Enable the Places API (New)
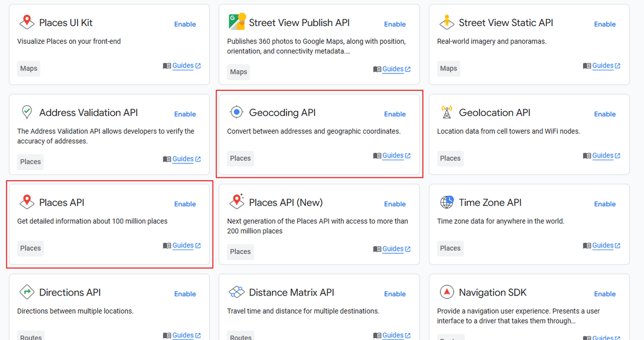Image resolution: width=644 pixels, height=340 pixels. point(395,204)
